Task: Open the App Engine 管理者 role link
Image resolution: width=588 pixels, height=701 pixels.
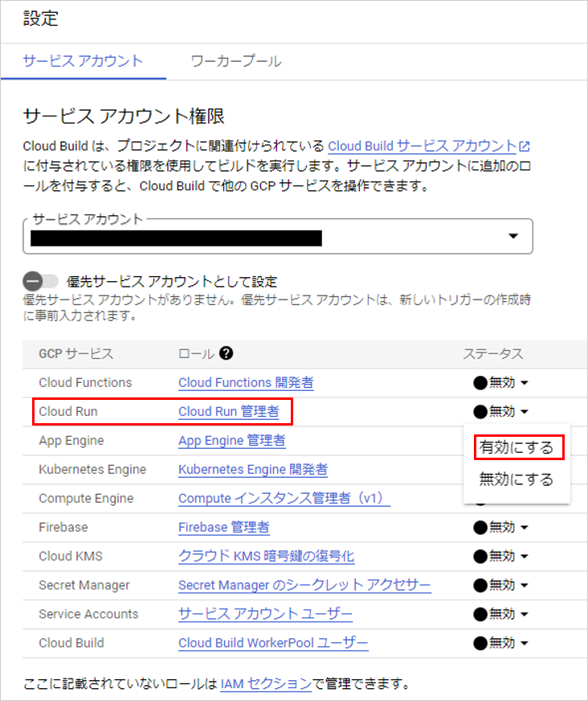Action: [x=231, y=440]
